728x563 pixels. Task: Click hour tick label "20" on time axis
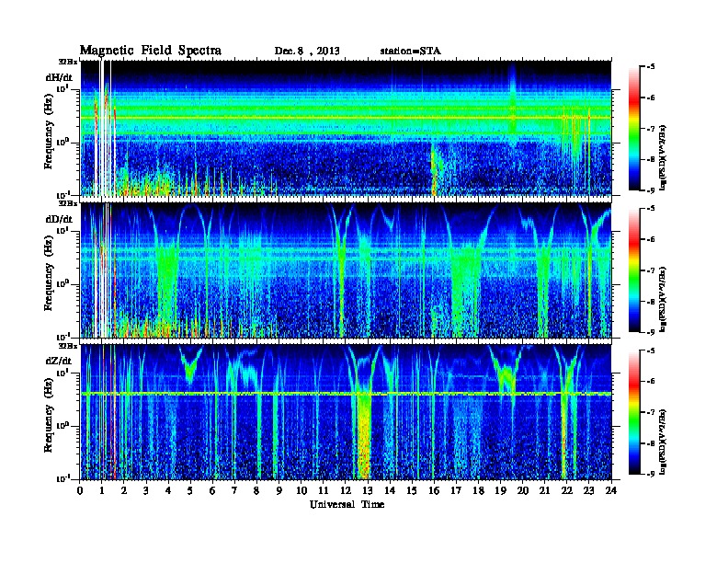(x=523, y=490)
